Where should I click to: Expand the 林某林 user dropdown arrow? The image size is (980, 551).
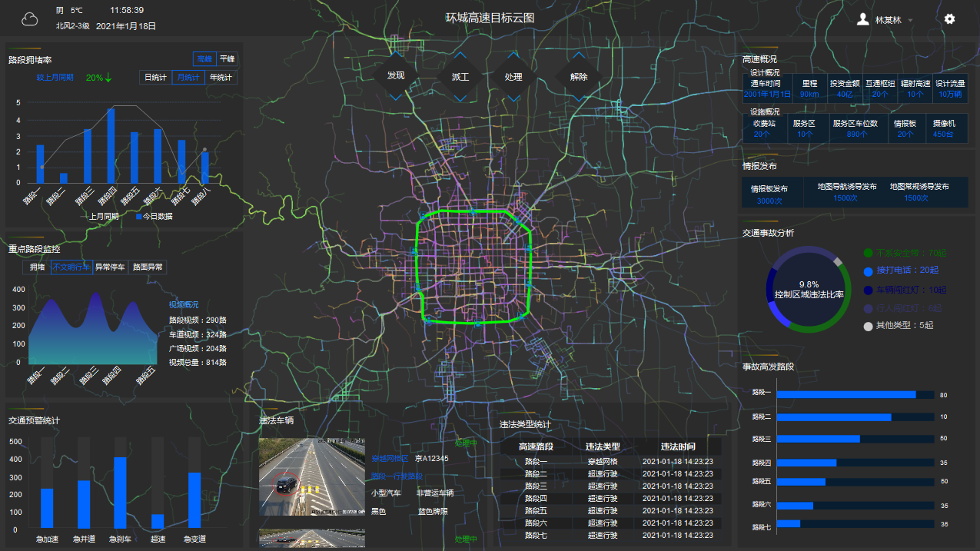pos(911,20)
